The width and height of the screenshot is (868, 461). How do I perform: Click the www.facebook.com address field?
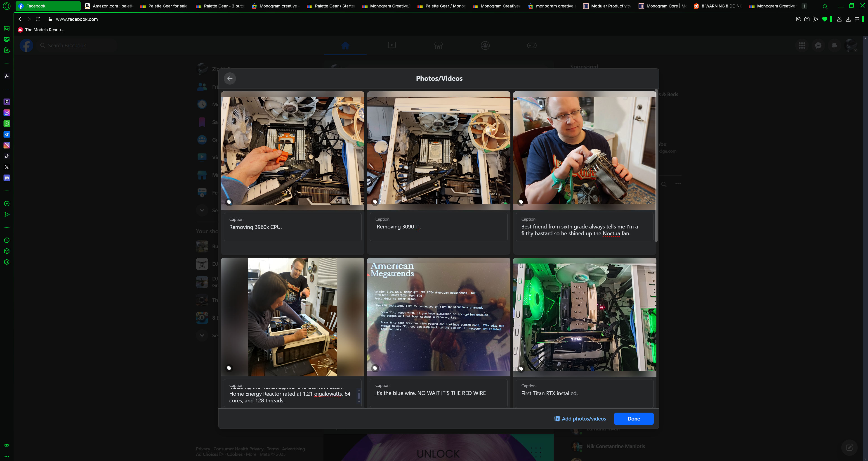77,19
